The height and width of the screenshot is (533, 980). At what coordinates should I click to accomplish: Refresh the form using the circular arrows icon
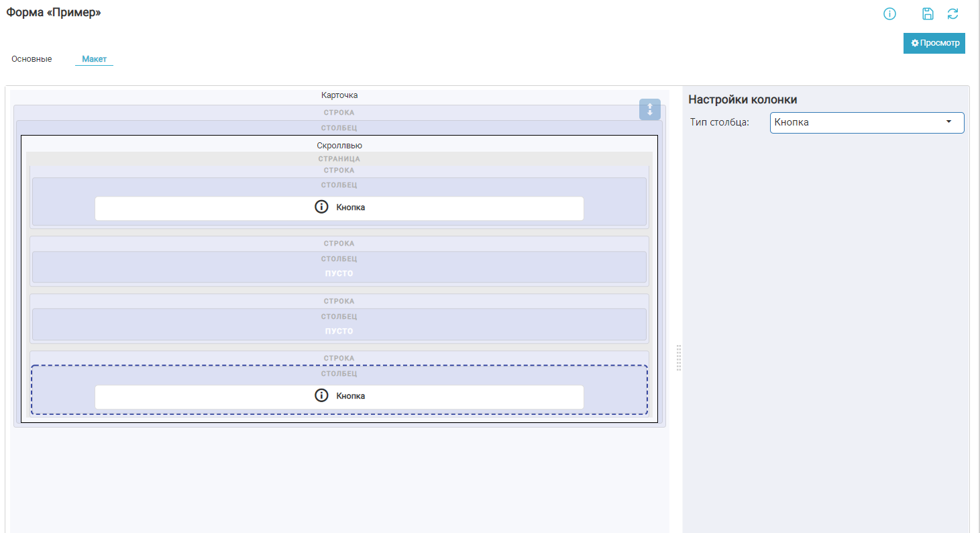pos(952,14)
